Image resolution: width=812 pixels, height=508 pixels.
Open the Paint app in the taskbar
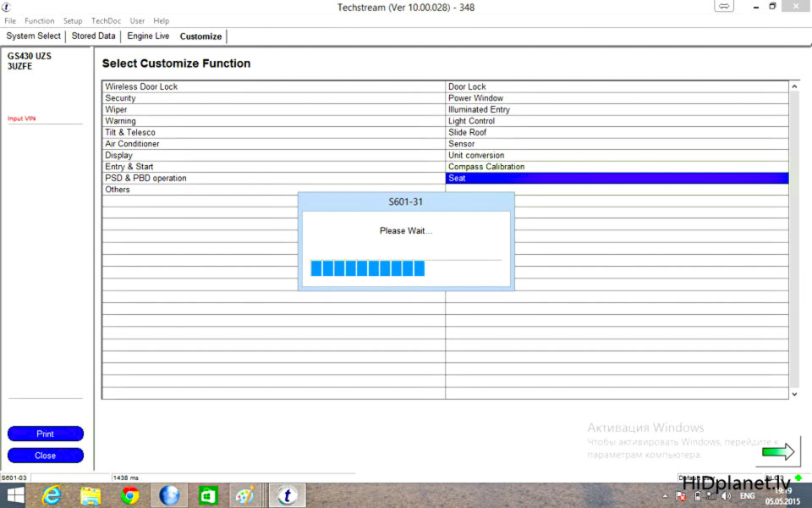(244, 495)
